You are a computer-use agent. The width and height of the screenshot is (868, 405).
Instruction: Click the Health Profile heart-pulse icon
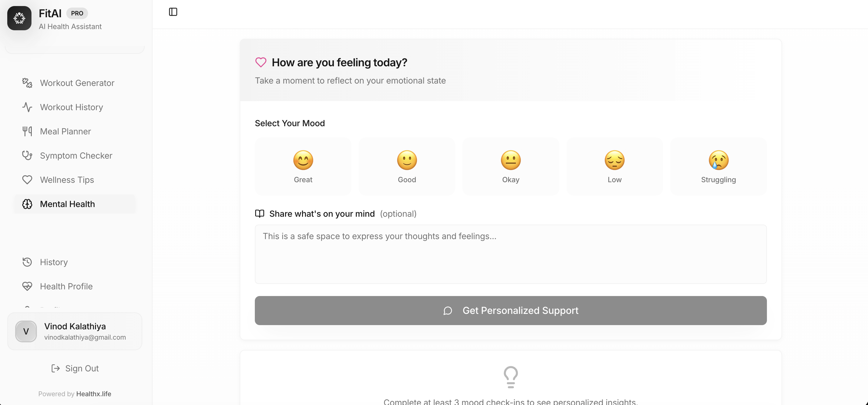coord(27,286)
